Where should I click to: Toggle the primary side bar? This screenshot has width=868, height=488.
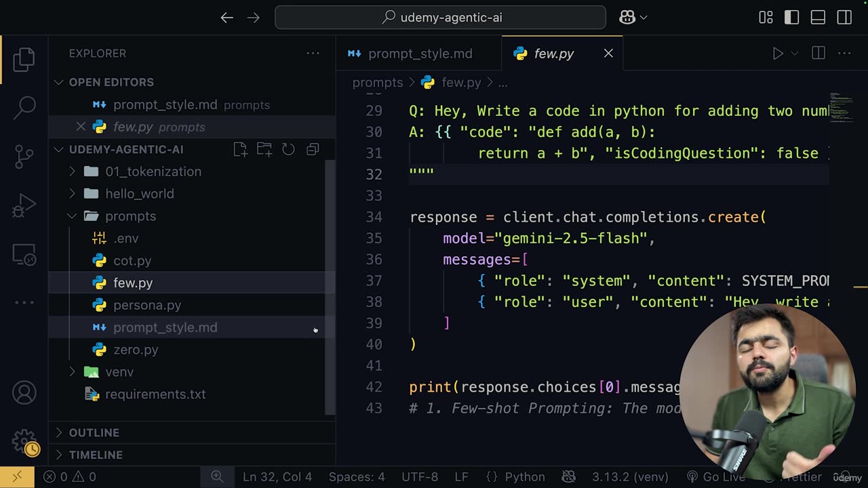coord(791,18)
